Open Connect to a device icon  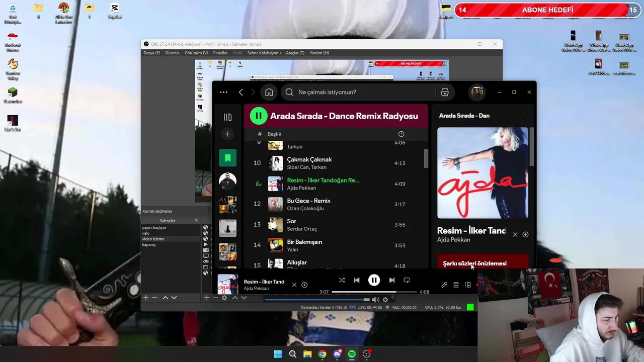pos(468,285)
